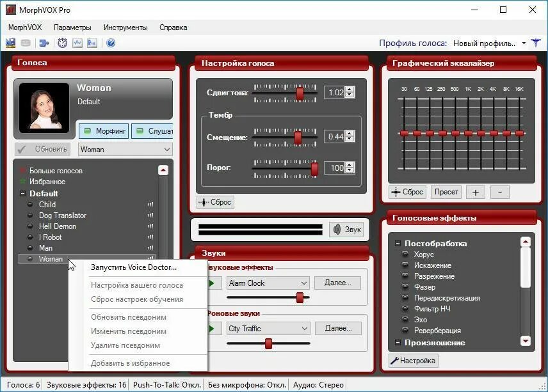Viewport: 548px width, 392px height.
Task: Click the skin mode toolbar icon
Action: coord(10,43)
